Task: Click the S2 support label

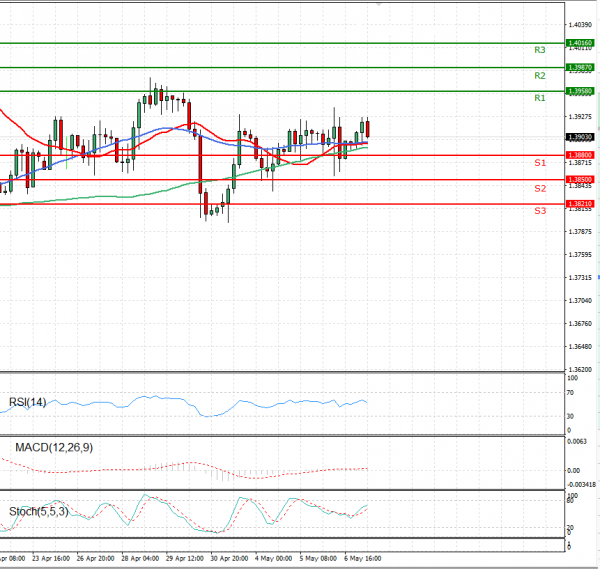Action: pos(540,188)
